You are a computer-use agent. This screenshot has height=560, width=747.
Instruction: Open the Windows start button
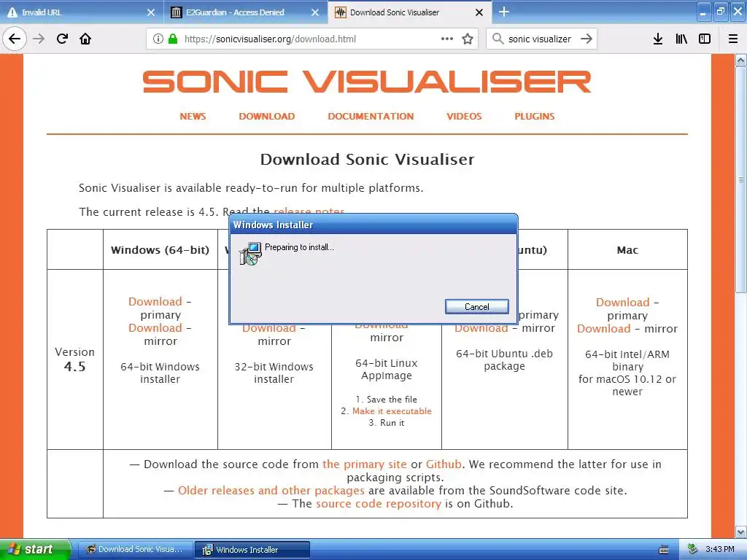(35, 549)
